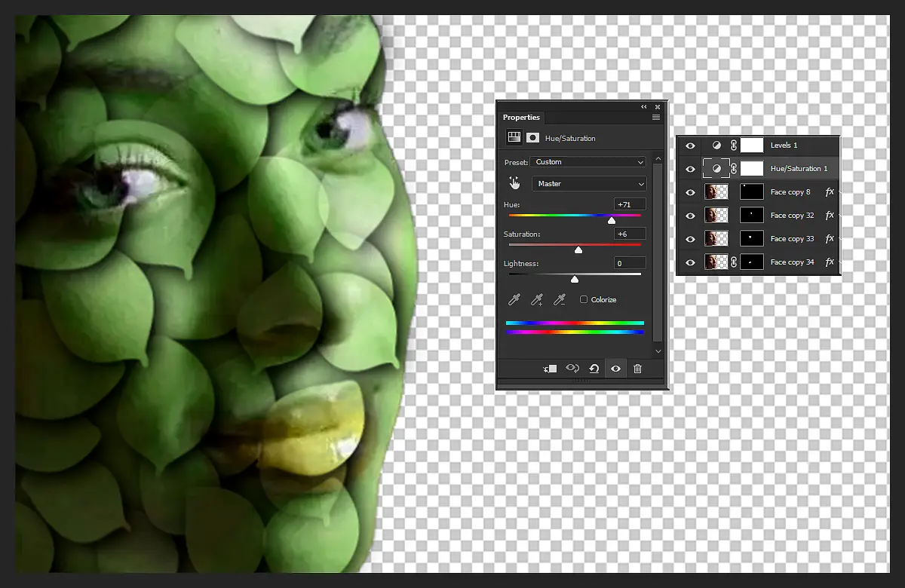Select the Levels 1 layer mask
905x588 pixels.
(752, 145)
